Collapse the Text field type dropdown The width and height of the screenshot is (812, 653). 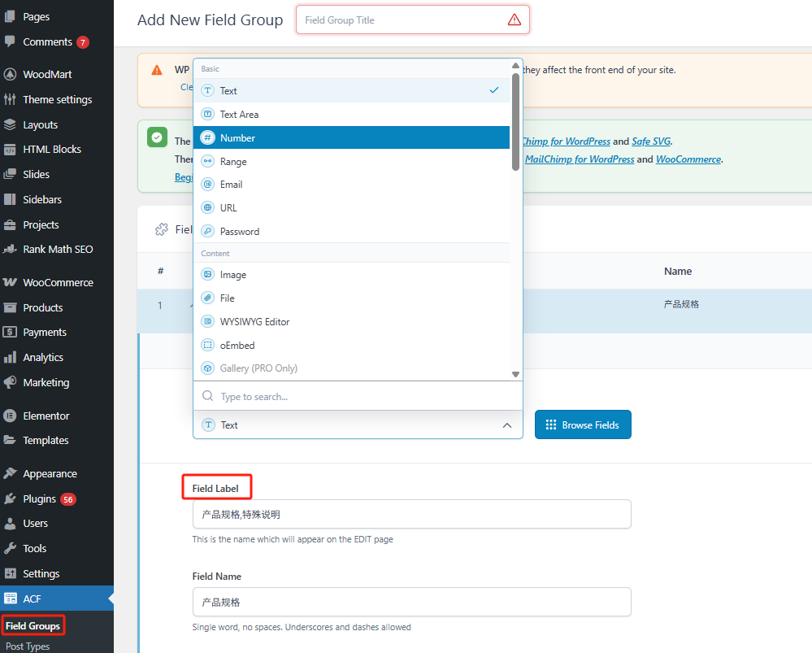[x=358, y=425]
